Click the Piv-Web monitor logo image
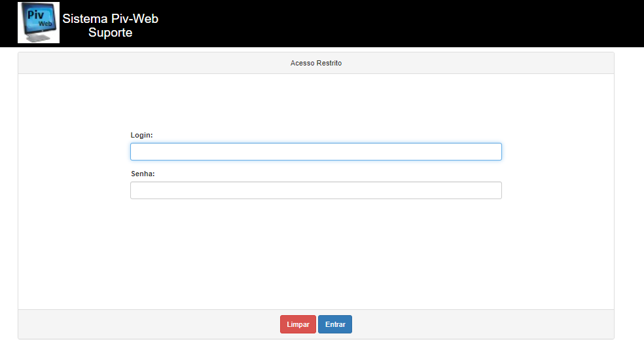This screenshot has height=359, width=644. click(x=39, y=23)
